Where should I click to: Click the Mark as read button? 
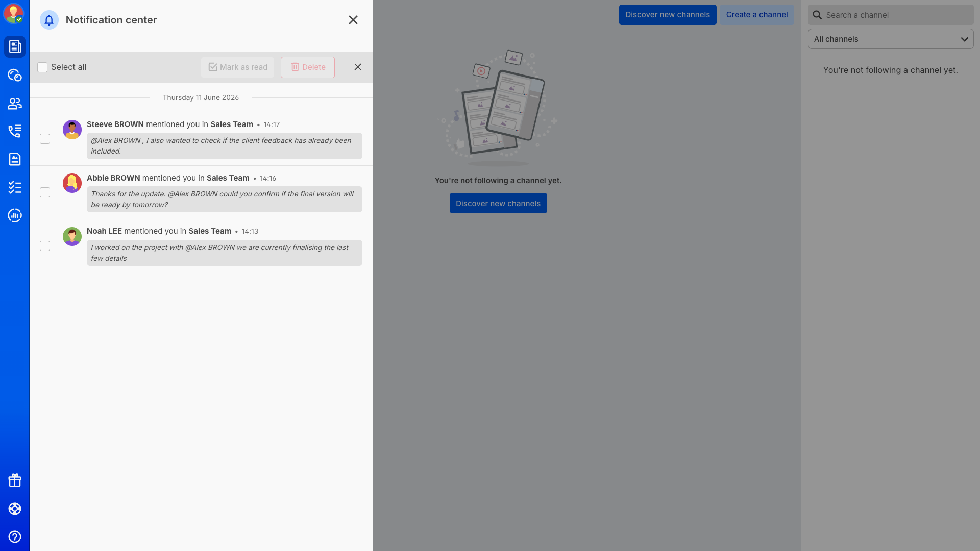[237, 67]
